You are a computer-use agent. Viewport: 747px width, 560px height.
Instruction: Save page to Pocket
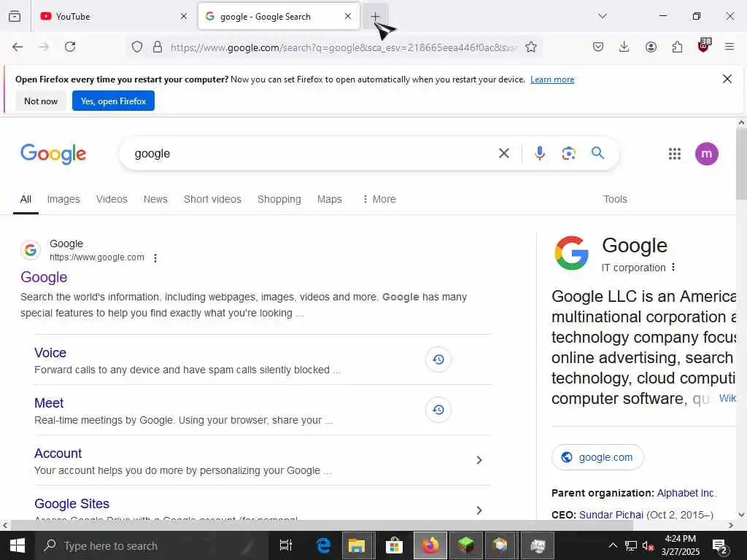598,47
